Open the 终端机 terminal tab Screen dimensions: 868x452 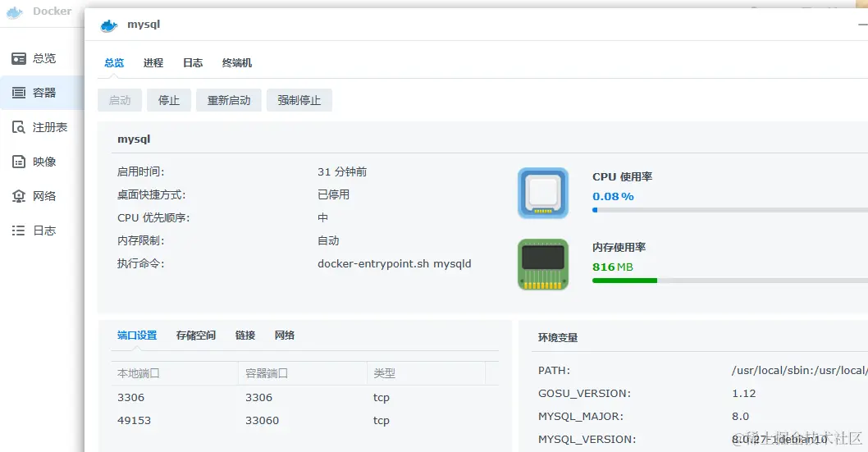[237, 62]
